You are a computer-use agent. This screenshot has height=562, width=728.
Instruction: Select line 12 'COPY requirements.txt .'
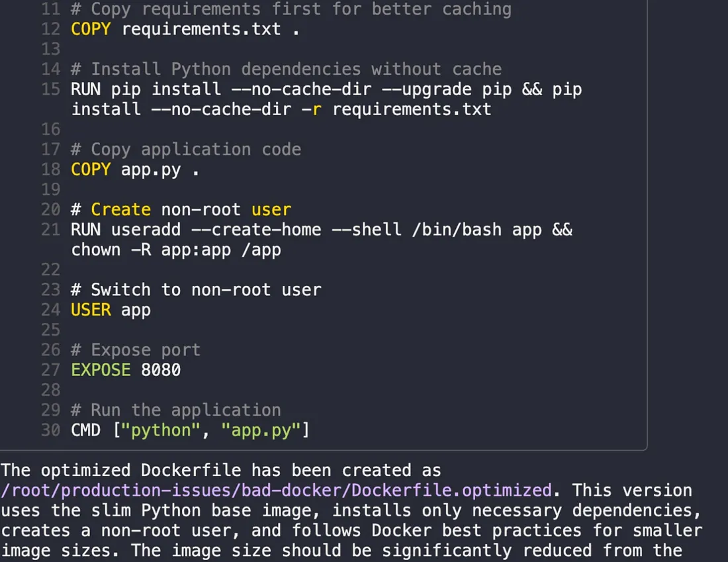185,29
